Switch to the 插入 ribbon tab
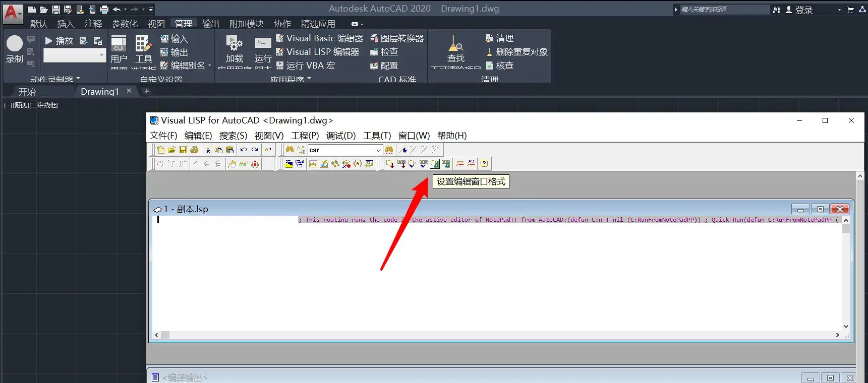 (66, 24)
